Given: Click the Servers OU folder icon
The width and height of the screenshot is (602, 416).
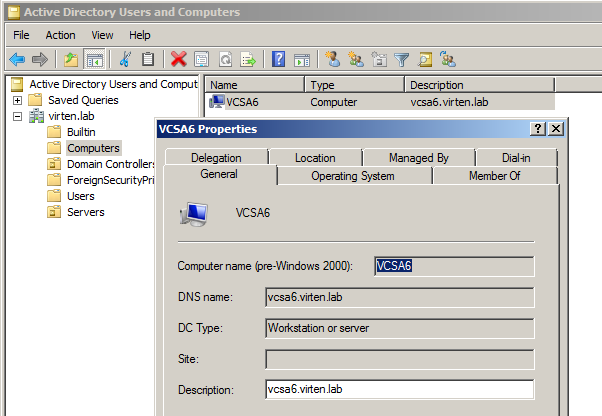Looking at the screenshot, I should click(54, 212).
